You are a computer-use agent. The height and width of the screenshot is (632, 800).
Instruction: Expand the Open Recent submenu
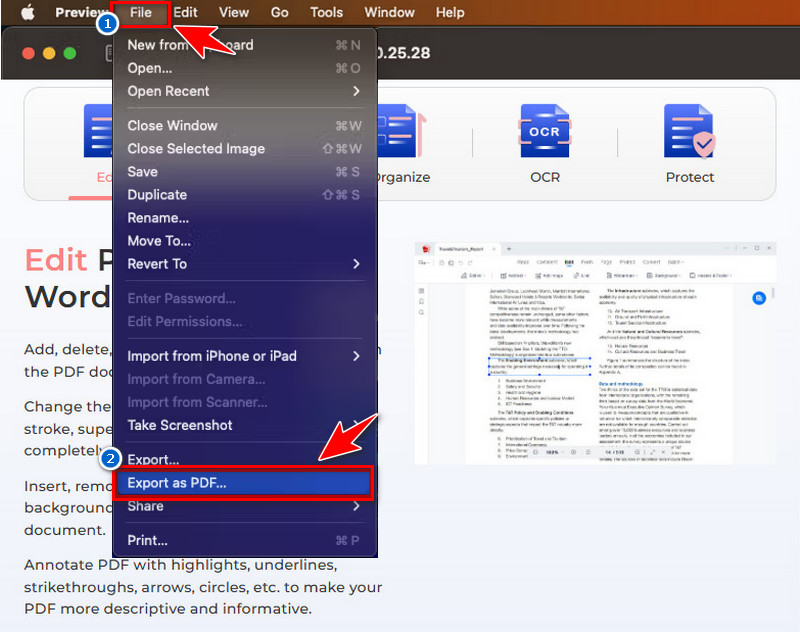pos(244,91)
